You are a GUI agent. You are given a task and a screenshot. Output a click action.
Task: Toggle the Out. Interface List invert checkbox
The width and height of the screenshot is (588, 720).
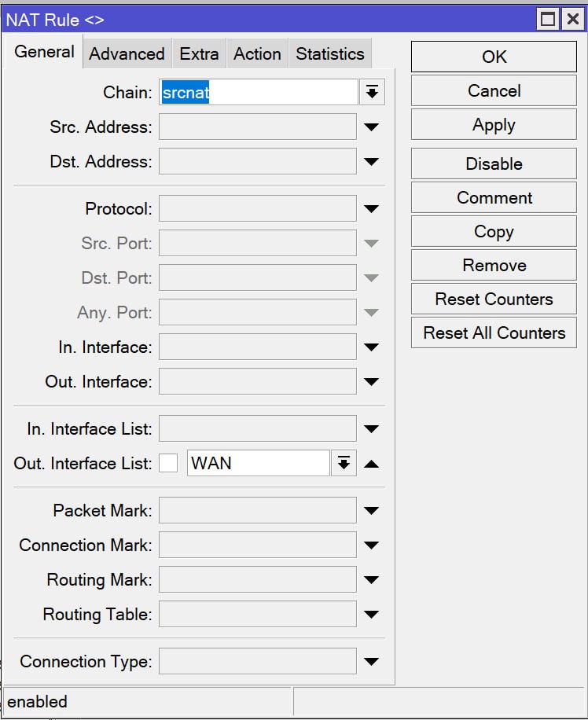pos(168,463)
